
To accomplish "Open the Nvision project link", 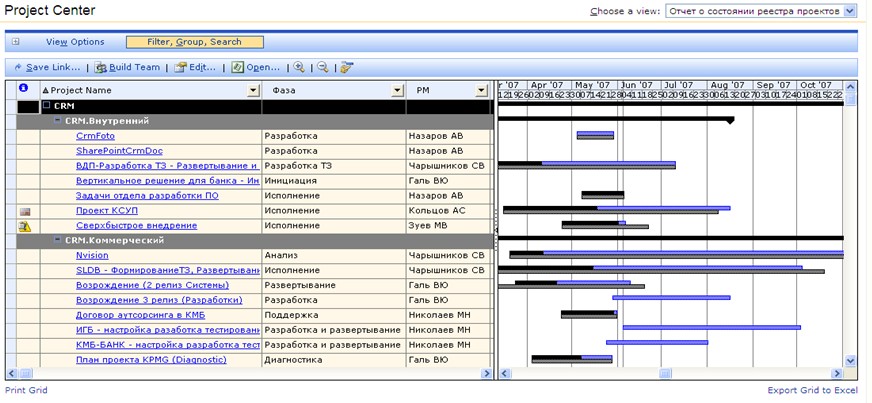I will click(x=92, y=255).
